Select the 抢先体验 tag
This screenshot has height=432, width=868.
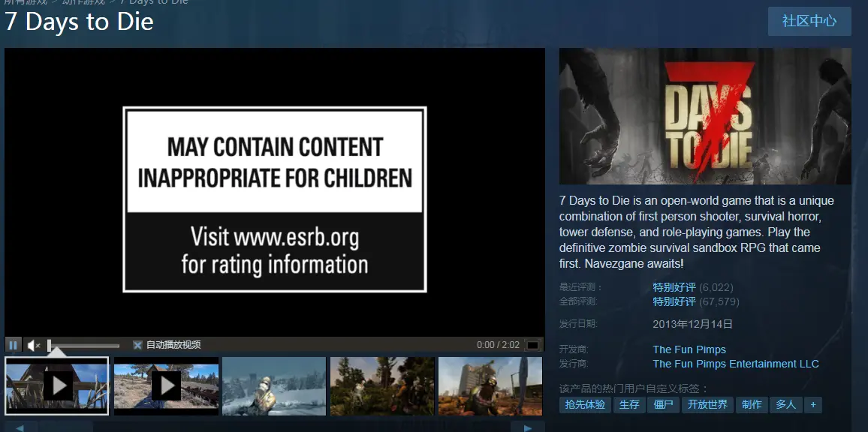[x=585, y=405]
